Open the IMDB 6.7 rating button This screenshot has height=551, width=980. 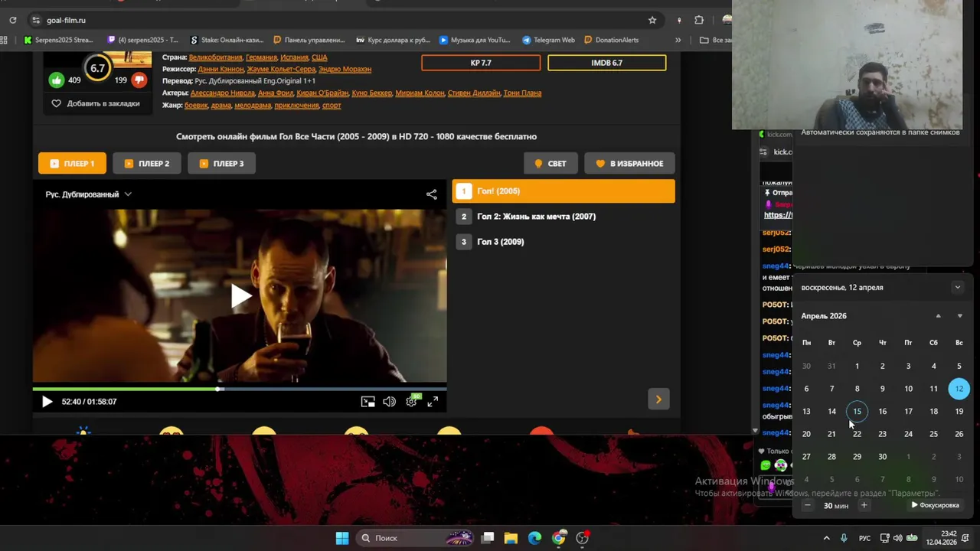pos(606,63)
